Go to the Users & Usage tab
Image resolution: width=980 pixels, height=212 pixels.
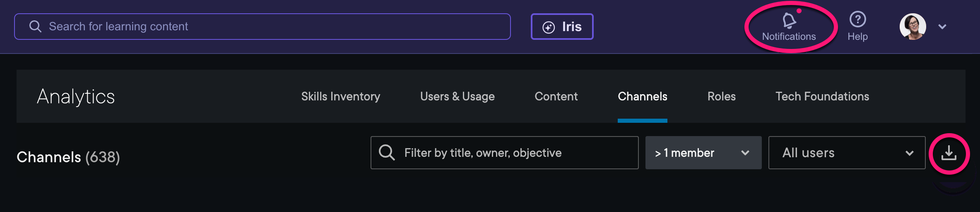pos(457,96)
